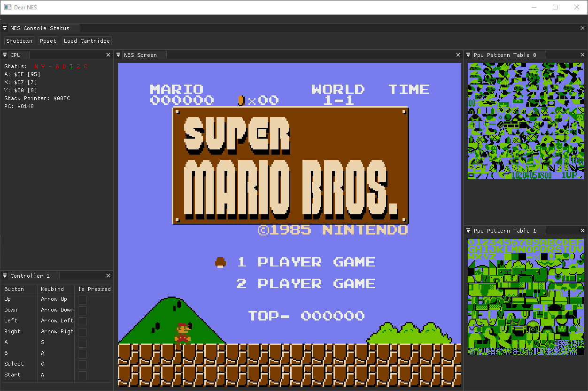Close the NES Console Status panel
Image resolution: width=588 pixels, height=391 pixels.
(583, 28)
